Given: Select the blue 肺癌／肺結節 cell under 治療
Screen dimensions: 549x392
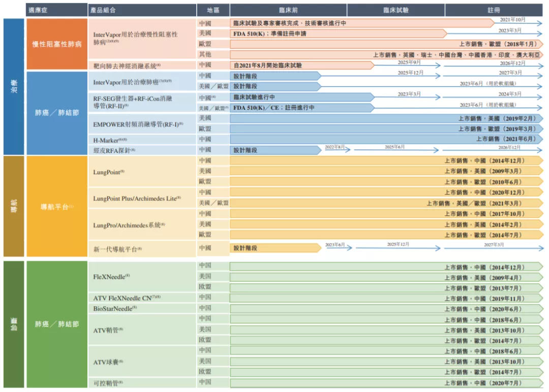Looking at the screenshot, I should [x=57, y=113].
